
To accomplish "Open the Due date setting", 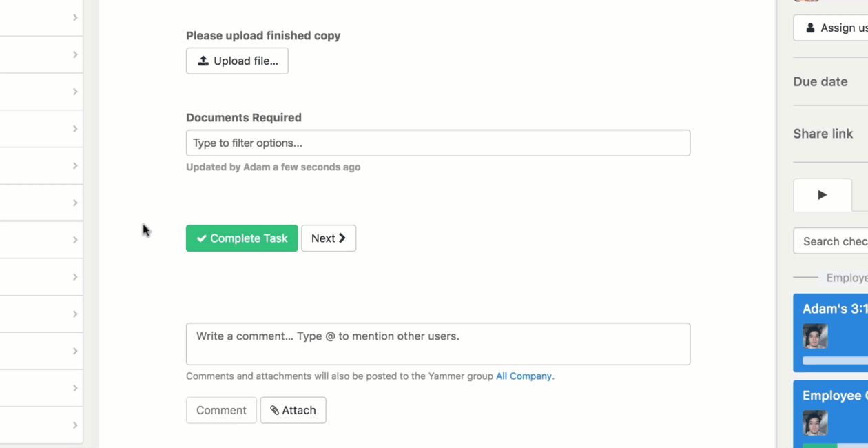I will pos(820,81).
